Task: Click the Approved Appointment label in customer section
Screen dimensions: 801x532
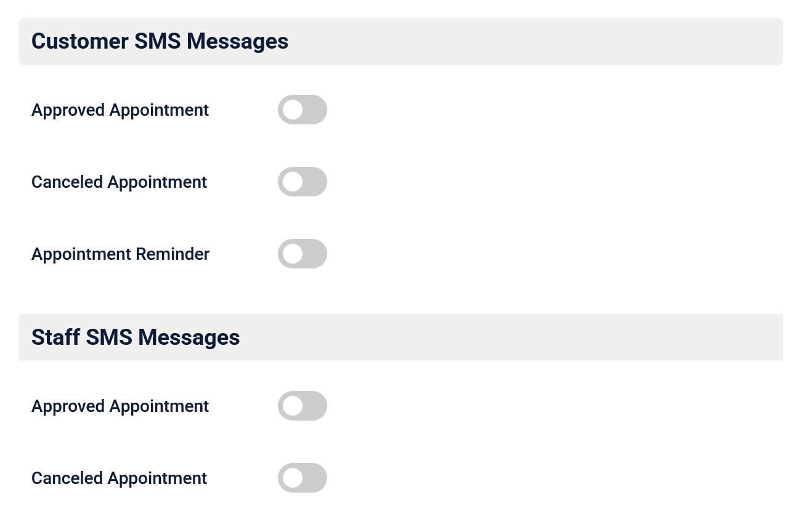Action: pyautogui.click(x=120, y=110)
